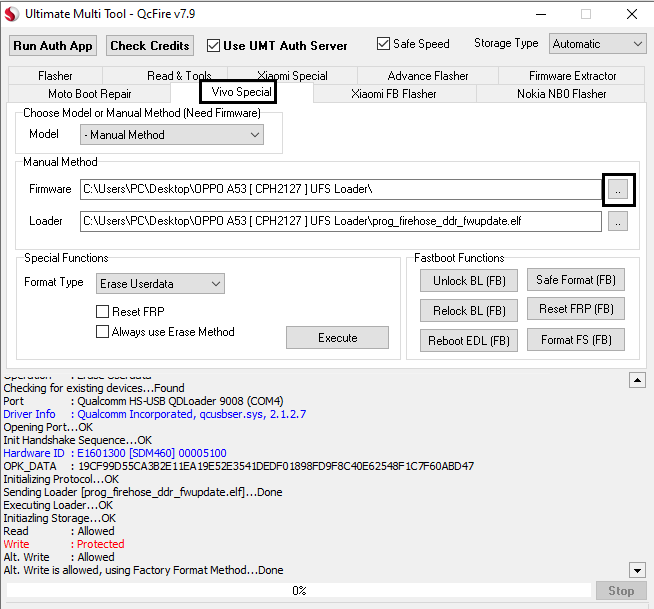Open Format Type Erase Userdata dropdown

point(160,284)
